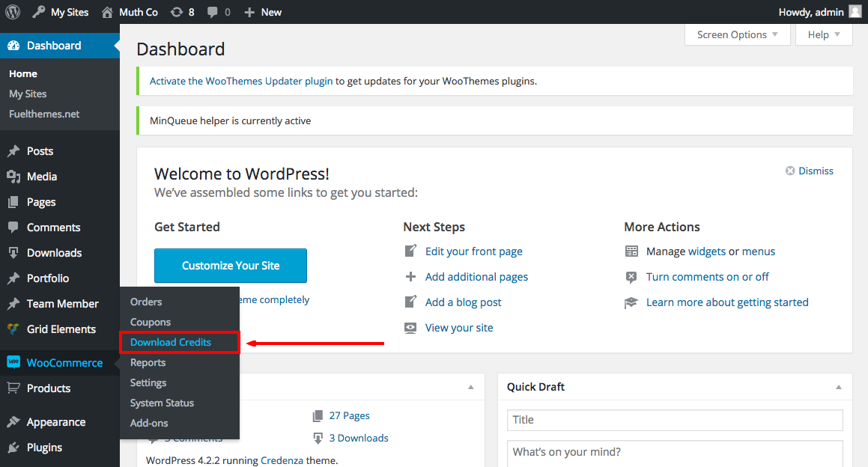Open the 3 Downloads link

(x=359, y=438)
